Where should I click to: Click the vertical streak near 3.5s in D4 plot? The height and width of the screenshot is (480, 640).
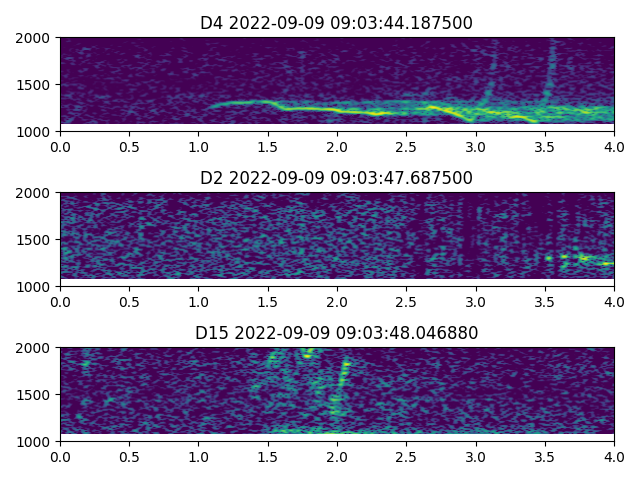(549, 75)
